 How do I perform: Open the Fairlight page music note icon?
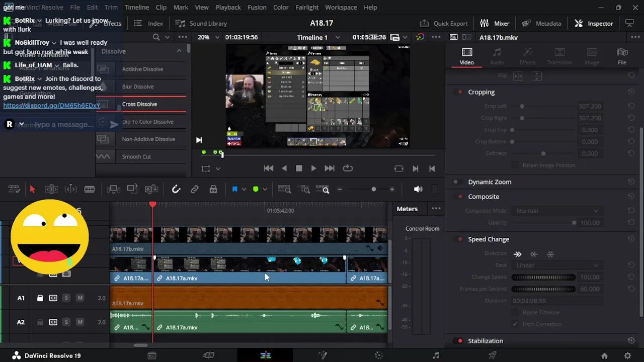pyautogui.click(x=436, y=355)
